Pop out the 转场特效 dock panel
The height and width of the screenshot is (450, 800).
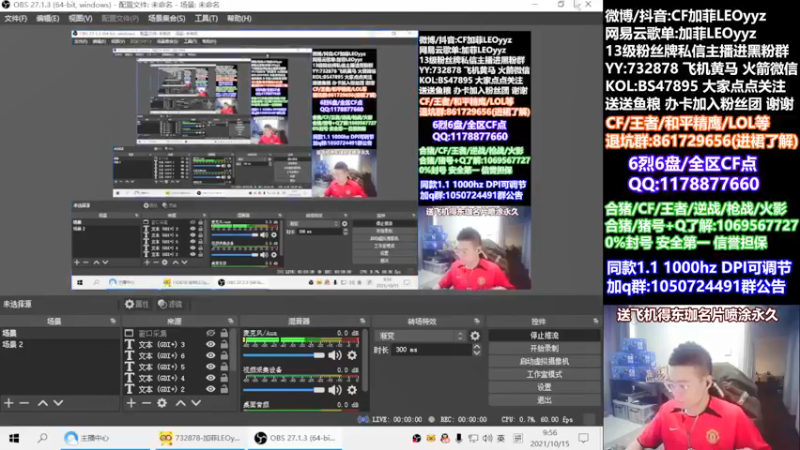point(477,321)
